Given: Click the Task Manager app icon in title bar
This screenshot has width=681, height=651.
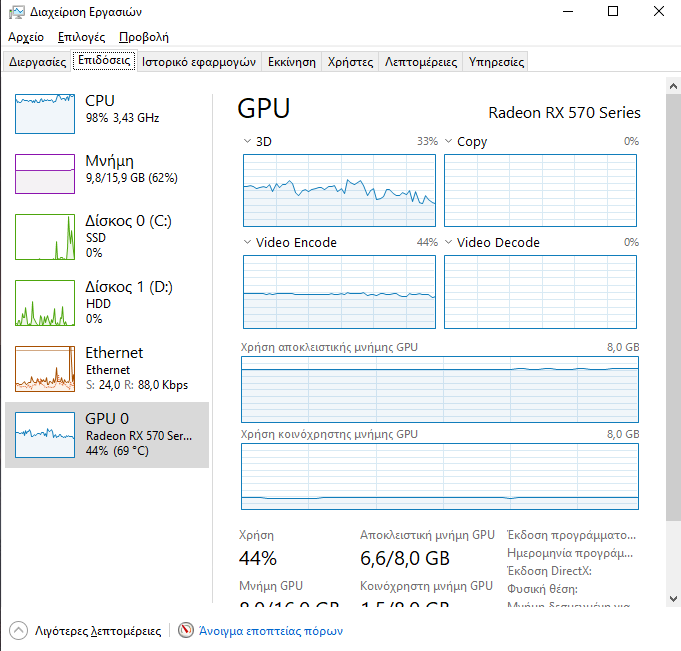Looking at the screenshot, I should [17, 12].
